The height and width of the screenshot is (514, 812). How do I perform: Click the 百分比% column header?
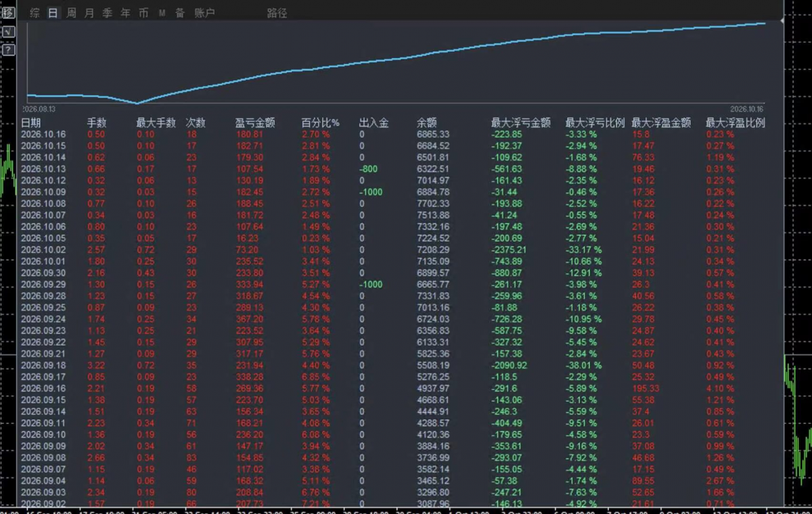pos(321,123)
